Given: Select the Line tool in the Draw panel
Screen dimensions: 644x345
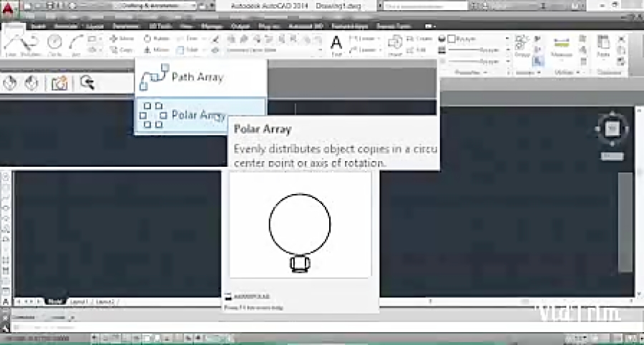Looking at the screenshot, I should [12, 44].
